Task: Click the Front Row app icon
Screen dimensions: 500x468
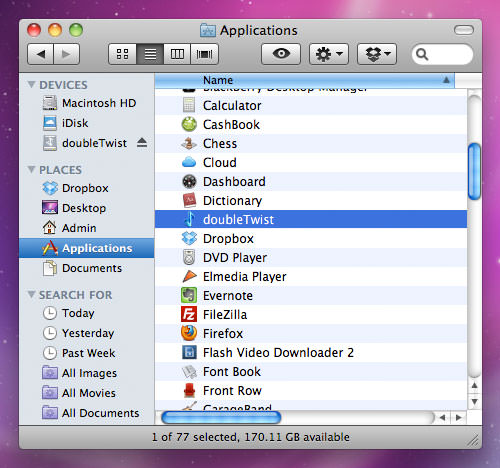Action: [189, 390]
